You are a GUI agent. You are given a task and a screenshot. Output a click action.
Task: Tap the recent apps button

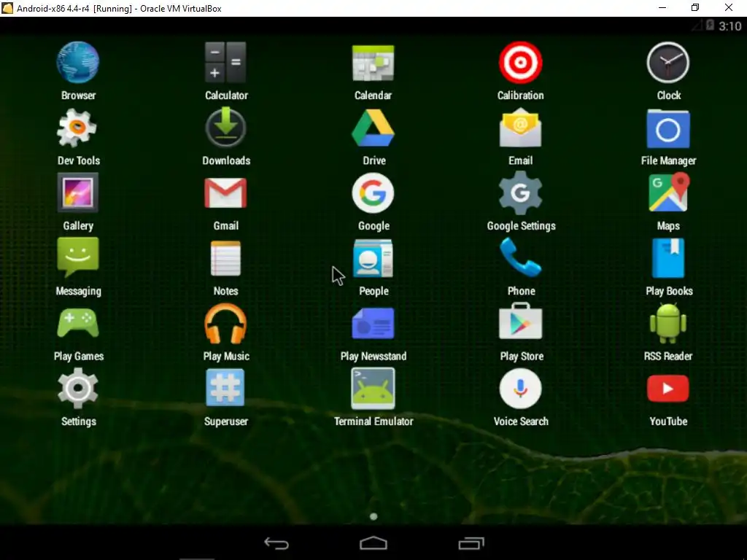[471, 543]
